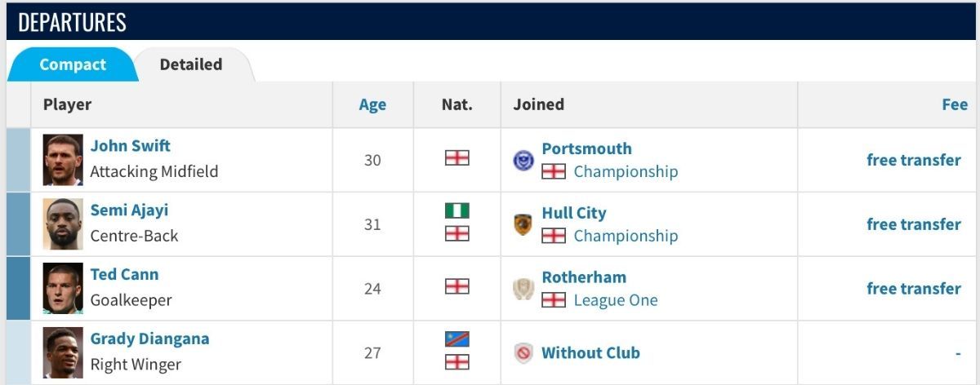
Task: Click John Swift's free transfer fee link
Action: (x=914, y=160)
